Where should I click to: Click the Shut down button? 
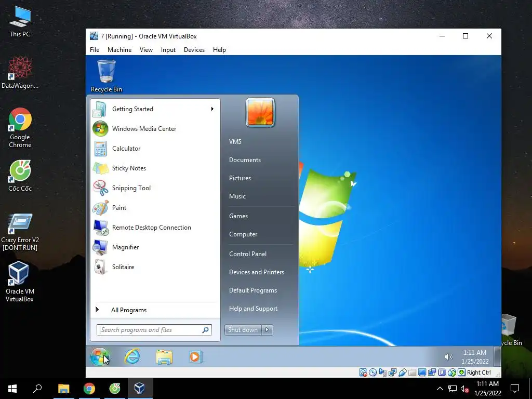click(x=243, y=330)
